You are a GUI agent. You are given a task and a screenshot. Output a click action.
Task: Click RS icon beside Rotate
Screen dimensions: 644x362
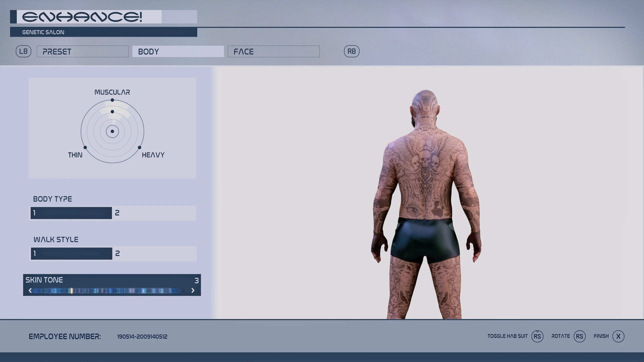click(x=579, y=336)
